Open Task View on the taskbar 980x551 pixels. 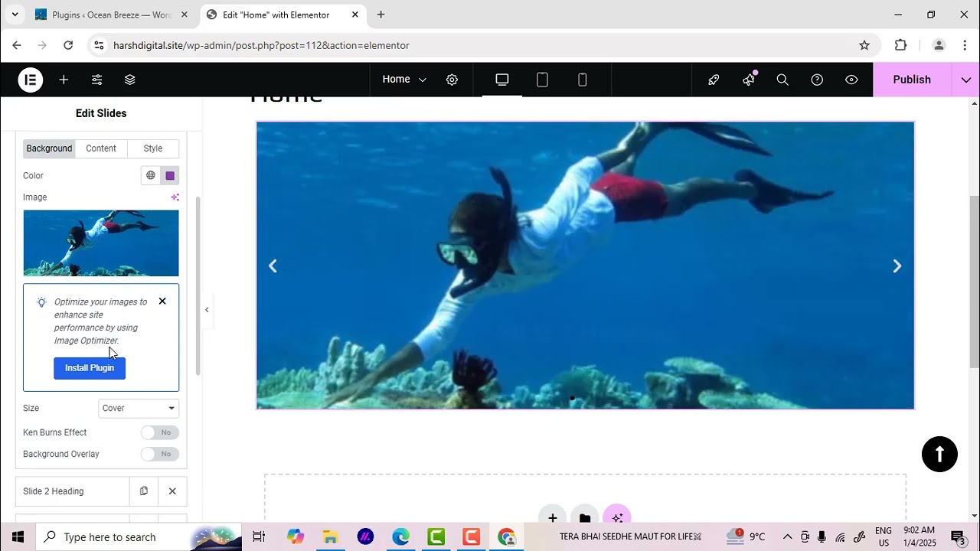point(259,536)
